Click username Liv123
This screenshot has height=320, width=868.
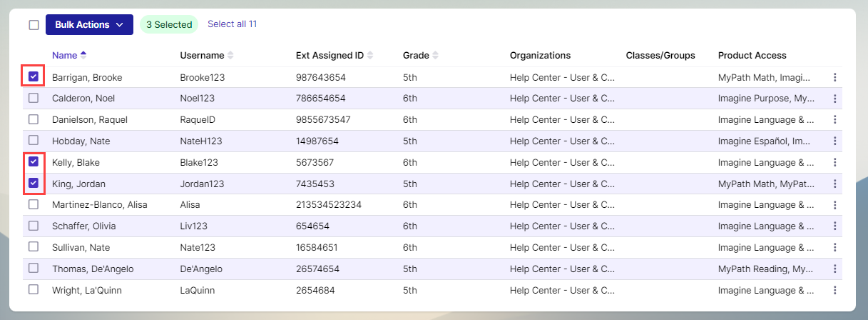(195, 226)
